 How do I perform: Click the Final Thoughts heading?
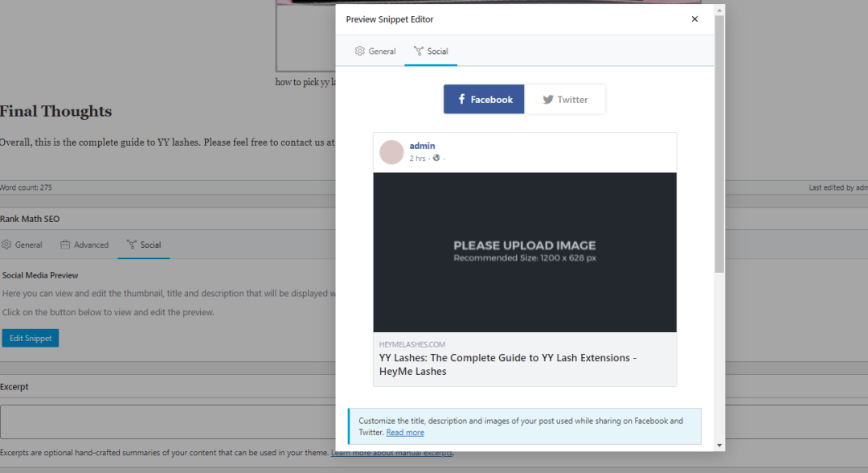(x=56, y=111)
